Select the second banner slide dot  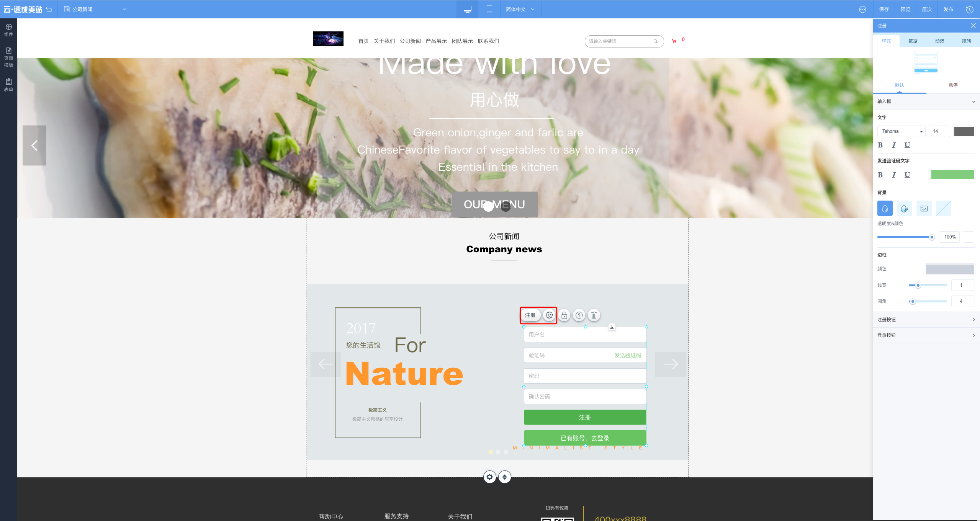click(x=506, y=207)
